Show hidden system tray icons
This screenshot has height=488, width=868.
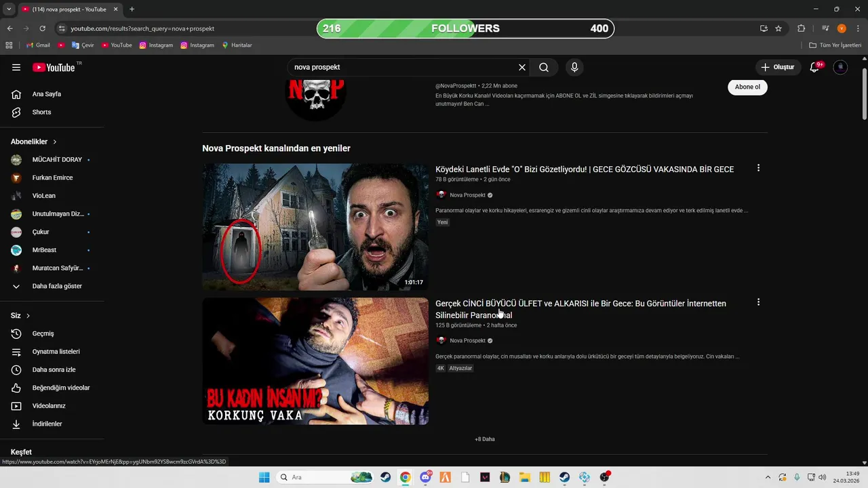768,477
